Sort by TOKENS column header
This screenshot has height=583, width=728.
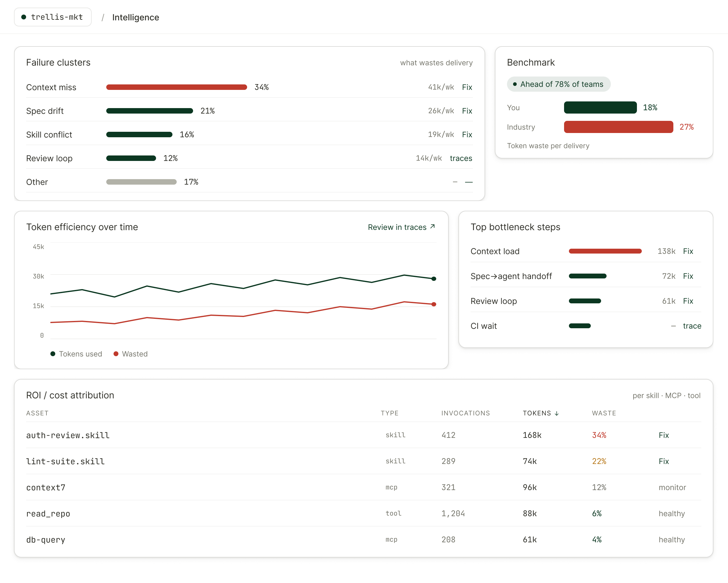[x=541, y=413]
